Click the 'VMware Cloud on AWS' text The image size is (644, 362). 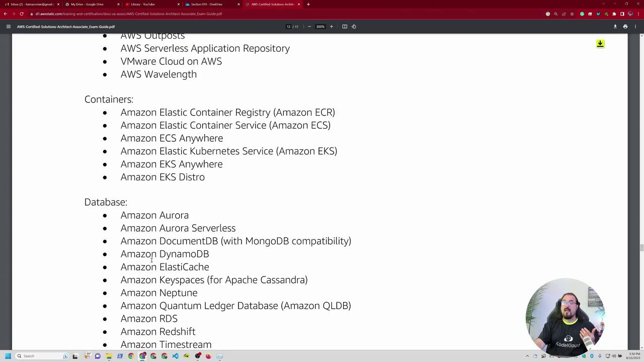171,61
